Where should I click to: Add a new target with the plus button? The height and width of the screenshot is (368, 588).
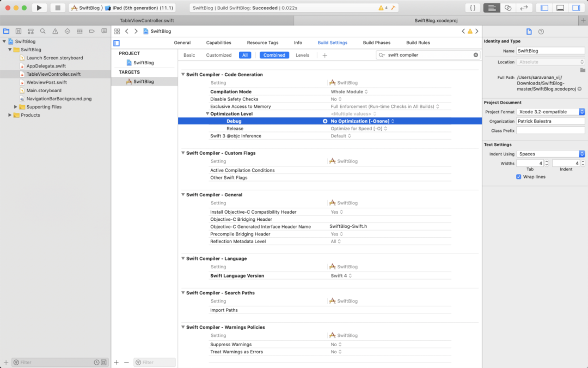117,363
